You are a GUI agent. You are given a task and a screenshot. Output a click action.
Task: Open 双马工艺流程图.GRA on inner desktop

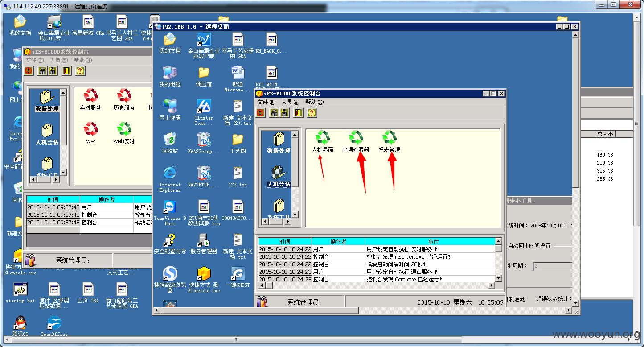coord(238,45)
